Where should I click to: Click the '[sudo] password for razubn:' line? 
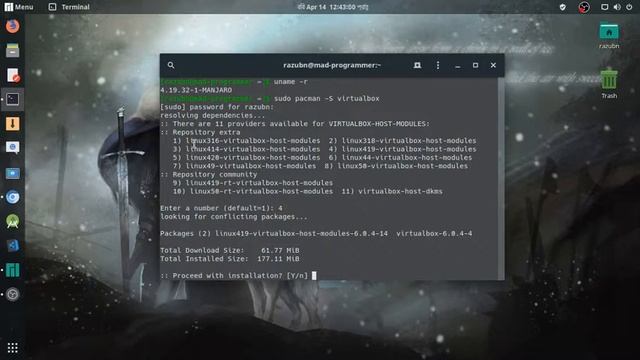(x=217, y=107)
